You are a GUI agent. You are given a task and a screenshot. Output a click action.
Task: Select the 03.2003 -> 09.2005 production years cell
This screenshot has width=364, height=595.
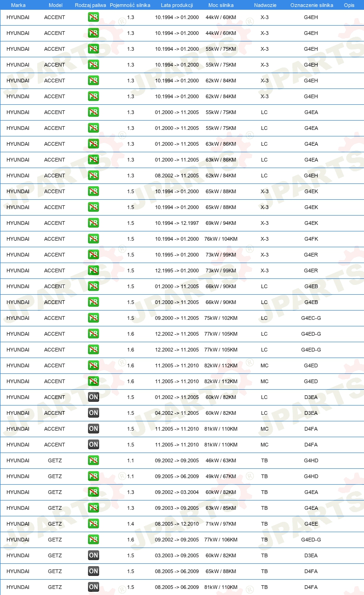(177, 555)
